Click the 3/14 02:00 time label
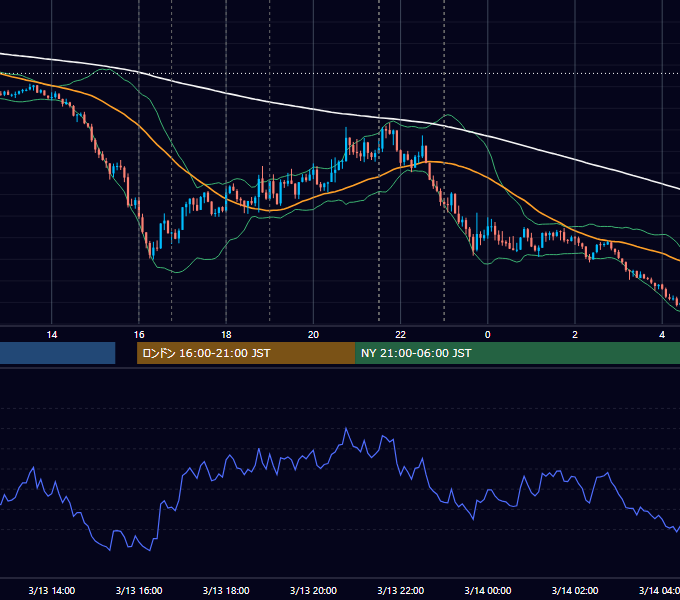 coord(575,590)
